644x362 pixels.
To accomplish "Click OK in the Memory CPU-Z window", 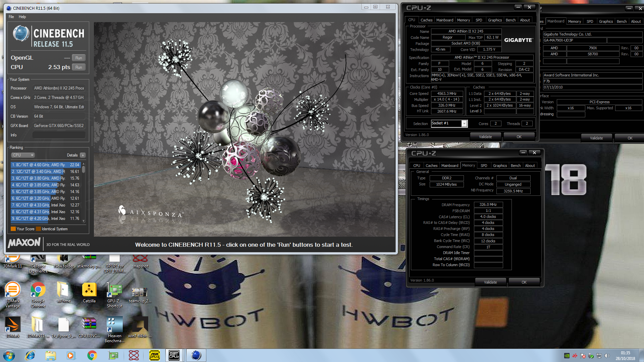I will (524, 282).
